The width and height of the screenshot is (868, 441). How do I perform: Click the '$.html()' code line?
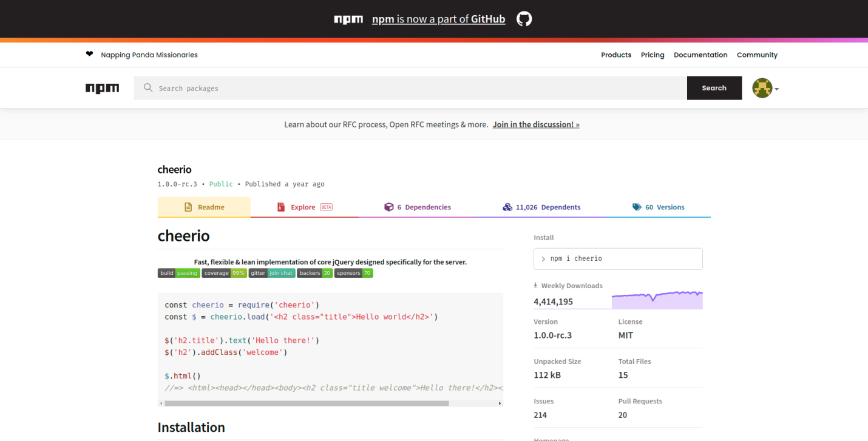click(x=183, y=376)
